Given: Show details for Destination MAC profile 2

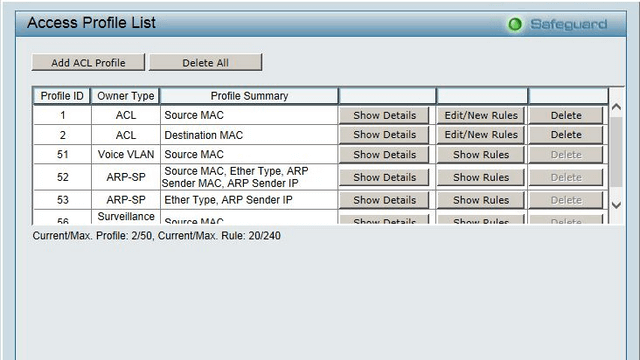Looking at the screenshot, I should (x=384, y=135).
